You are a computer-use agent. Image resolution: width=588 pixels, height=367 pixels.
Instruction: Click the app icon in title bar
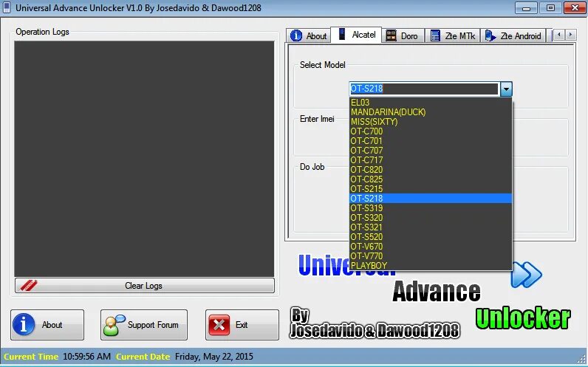pyautogui.click(x=7, y=7)
